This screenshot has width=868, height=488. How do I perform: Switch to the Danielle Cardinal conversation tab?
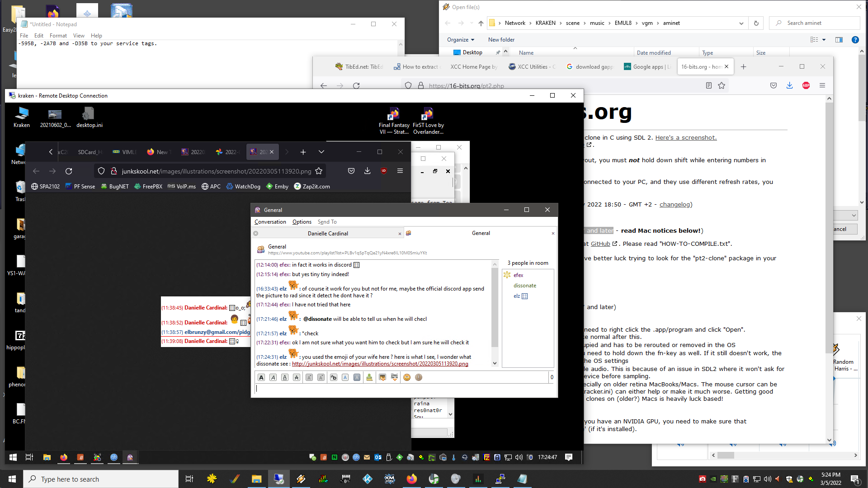click(328, 234)
